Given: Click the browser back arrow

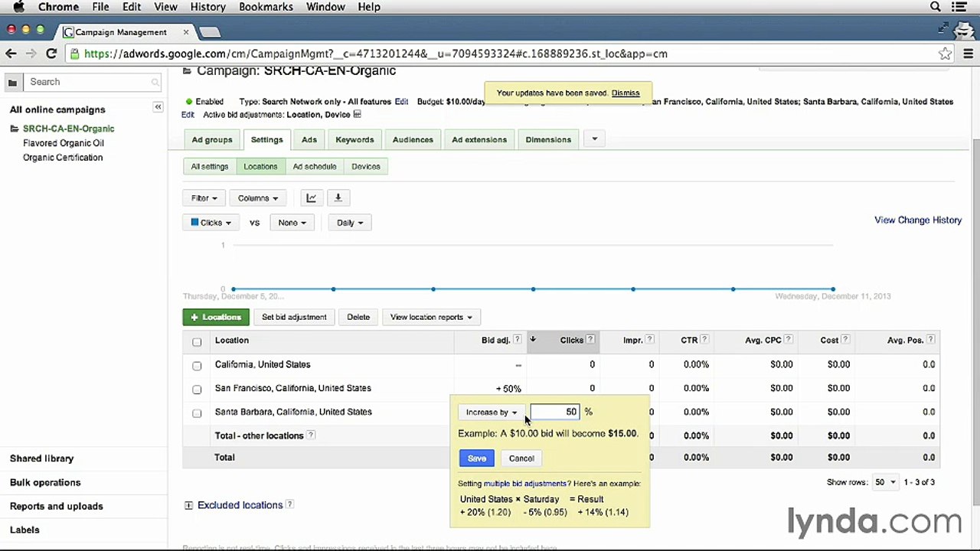Looking at the screenshot, I should (11, 54).
